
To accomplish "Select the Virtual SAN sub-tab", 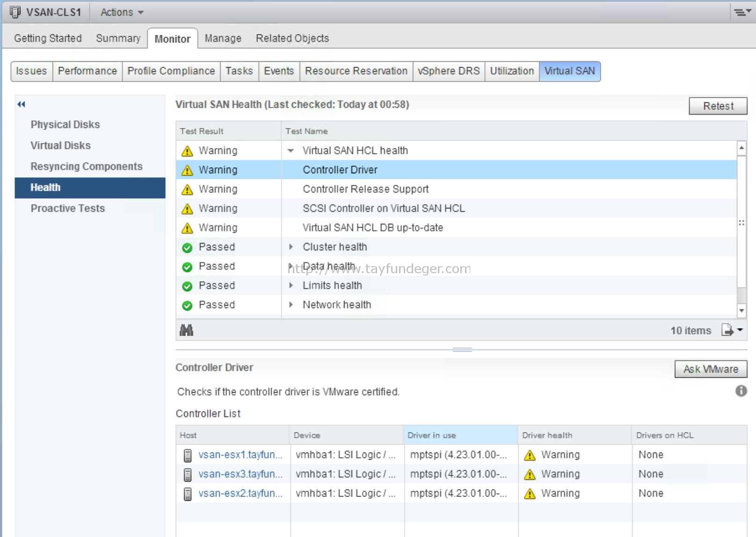I will pos(570,71).
